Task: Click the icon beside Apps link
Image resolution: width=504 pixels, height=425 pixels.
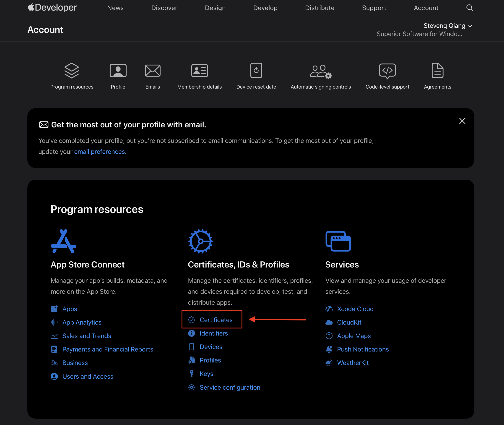Action: tap(55, 309)
